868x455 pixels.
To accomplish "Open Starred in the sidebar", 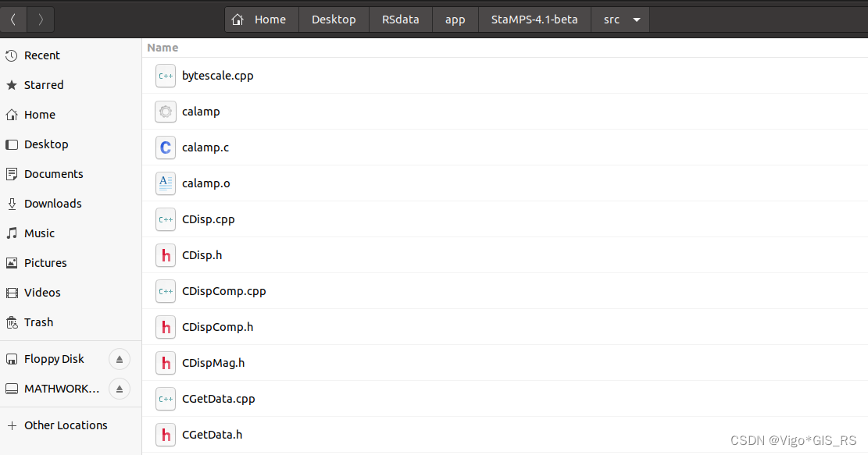I will pos(71,85).
